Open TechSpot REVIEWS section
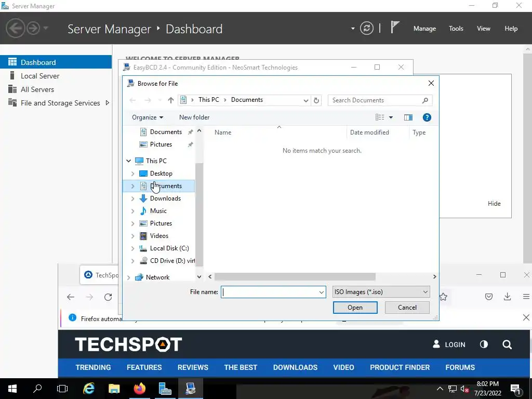The image size is (532, 399). click(x=193, y=367)
